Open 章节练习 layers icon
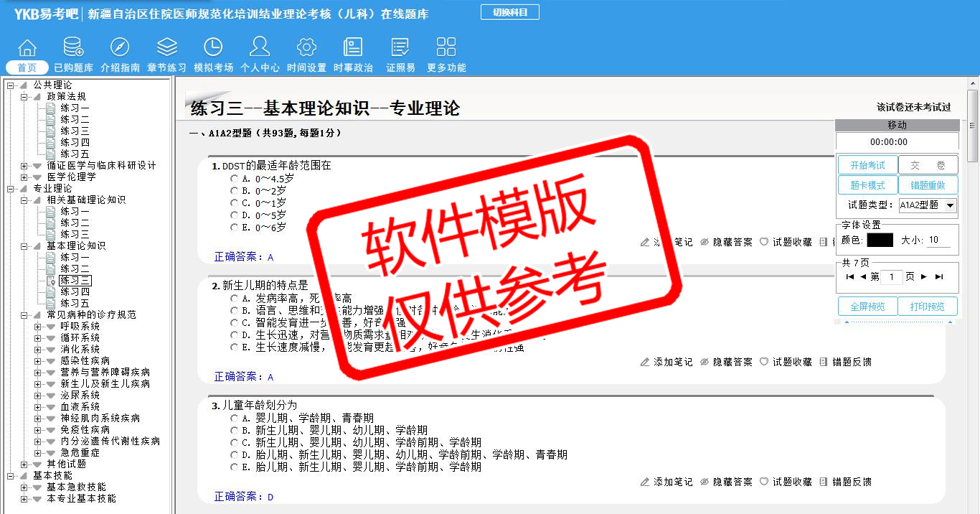 pos(166,48)
